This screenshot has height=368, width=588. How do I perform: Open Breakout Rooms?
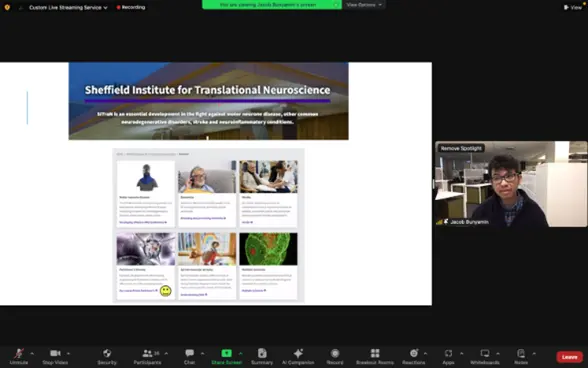(375, 356)
